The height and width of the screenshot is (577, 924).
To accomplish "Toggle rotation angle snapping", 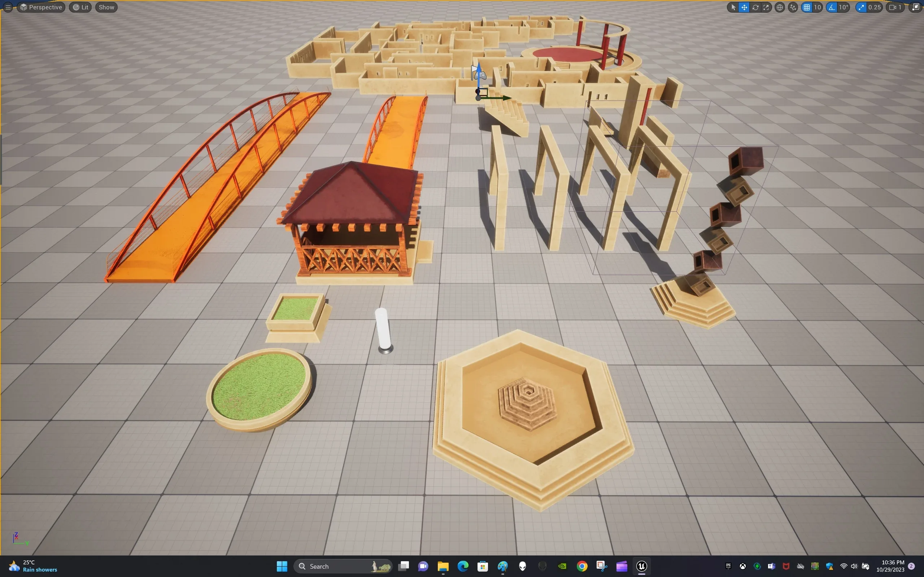I will point(832,7).
